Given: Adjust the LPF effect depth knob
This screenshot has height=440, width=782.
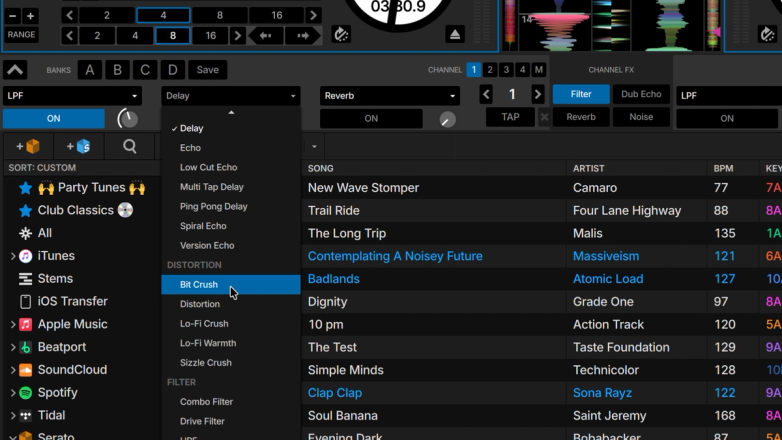Looking at the screenshot, I should pyautogui.click(x=128, y=119).
